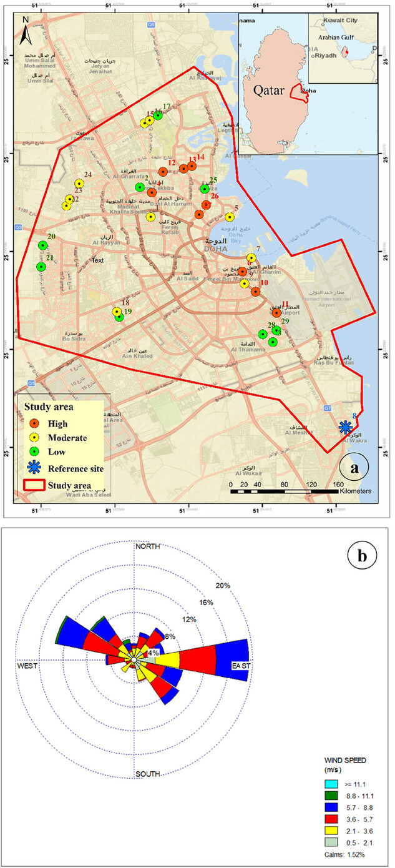395x868 pixels.
Task: Click the yellow site marker labeled 24
Action: (79, 184)
